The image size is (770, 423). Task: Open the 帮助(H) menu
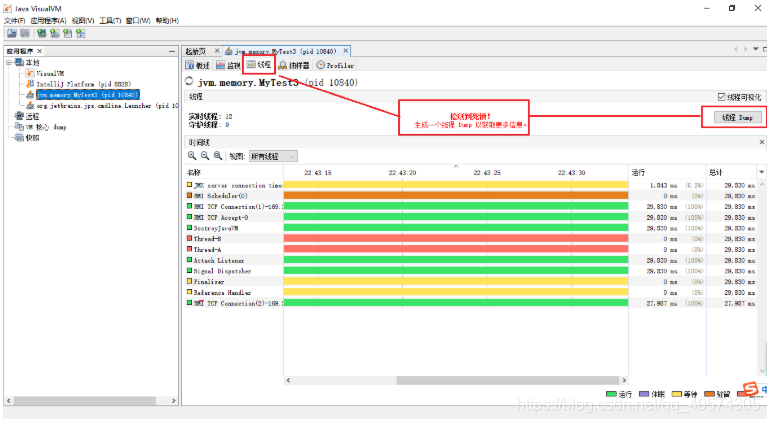167,21
